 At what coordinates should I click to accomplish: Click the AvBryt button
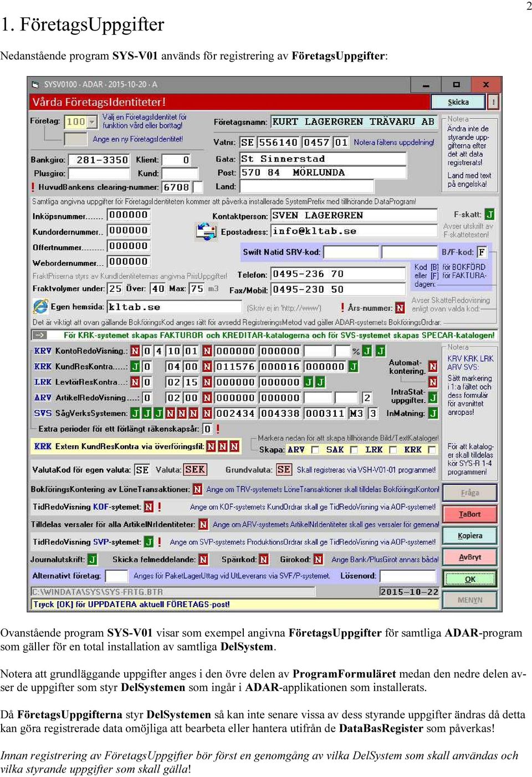[x=470, y=557]
